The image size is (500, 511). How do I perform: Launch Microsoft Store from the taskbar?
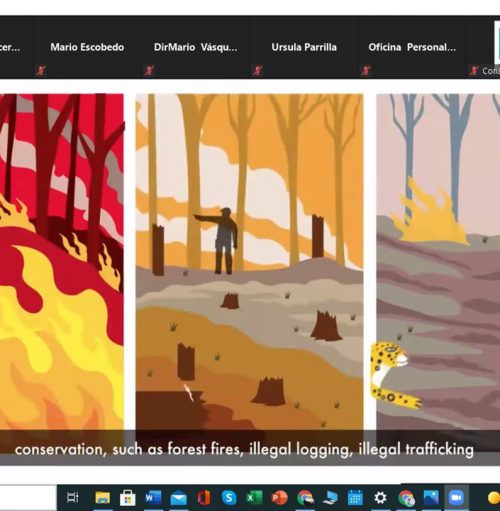coord(128,498)
